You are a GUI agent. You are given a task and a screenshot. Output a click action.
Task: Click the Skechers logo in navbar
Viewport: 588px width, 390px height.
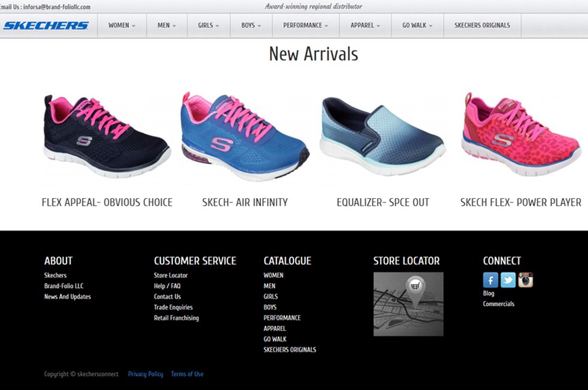(46, 26)
